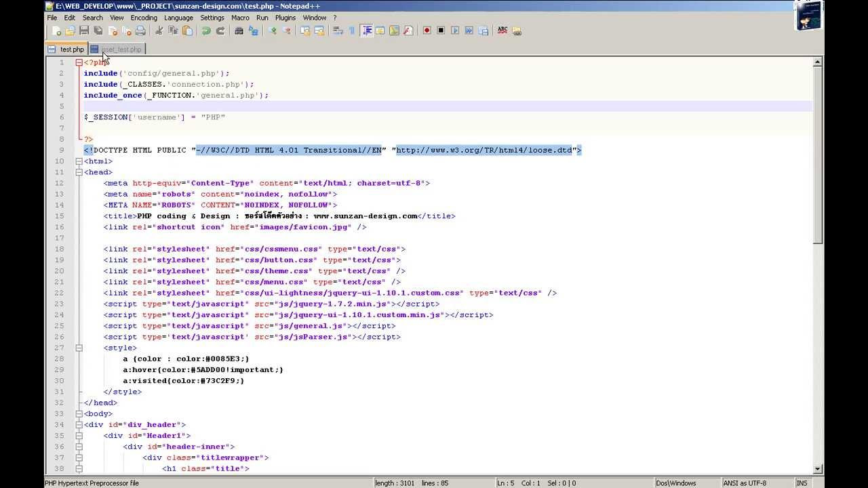
Task: Click the Save recorded macro icon
Action: tap(483, 30)
